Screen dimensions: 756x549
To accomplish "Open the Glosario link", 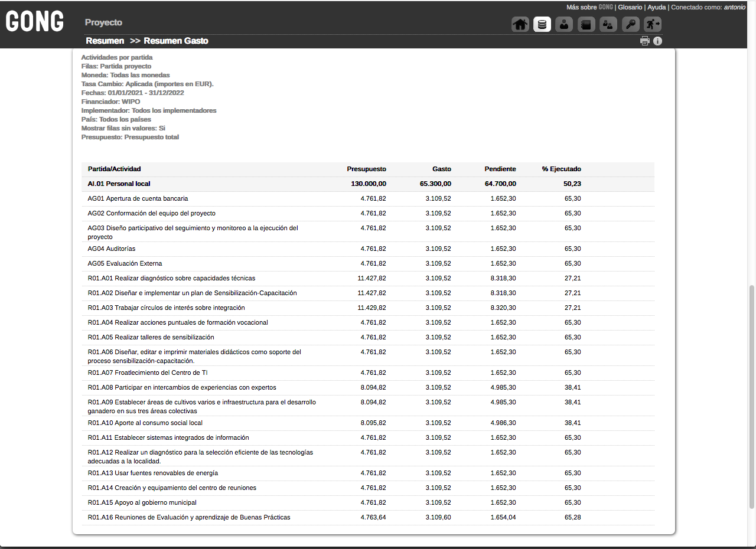I will click(x=630, y=7).
